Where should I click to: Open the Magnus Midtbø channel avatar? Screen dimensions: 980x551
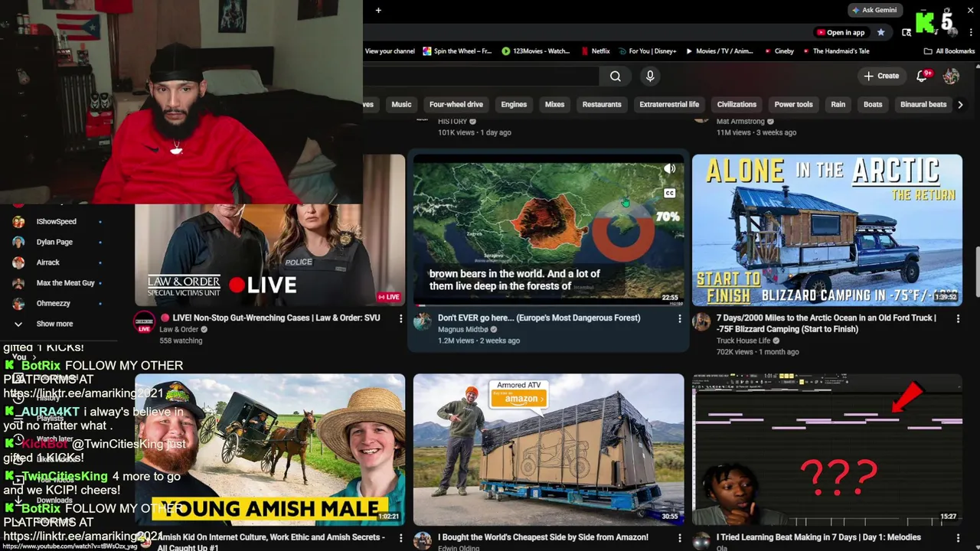pyautogui.click(x=423, y=321)
